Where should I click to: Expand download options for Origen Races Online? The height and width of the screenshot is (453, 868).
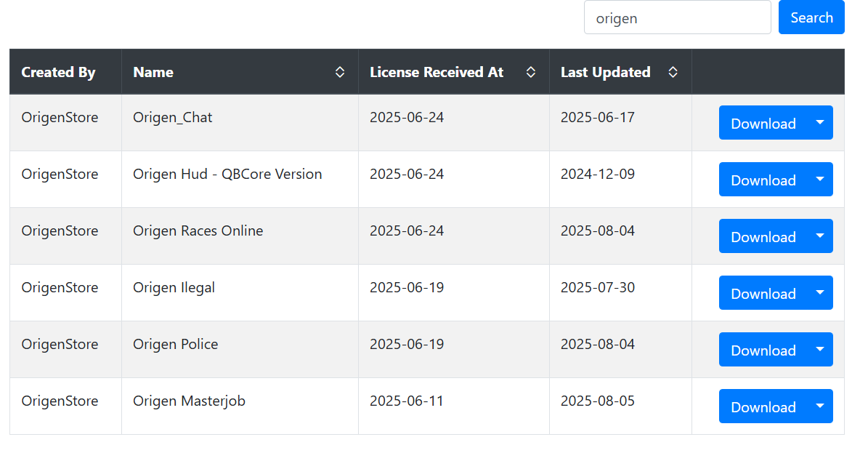tap(820, 236)
